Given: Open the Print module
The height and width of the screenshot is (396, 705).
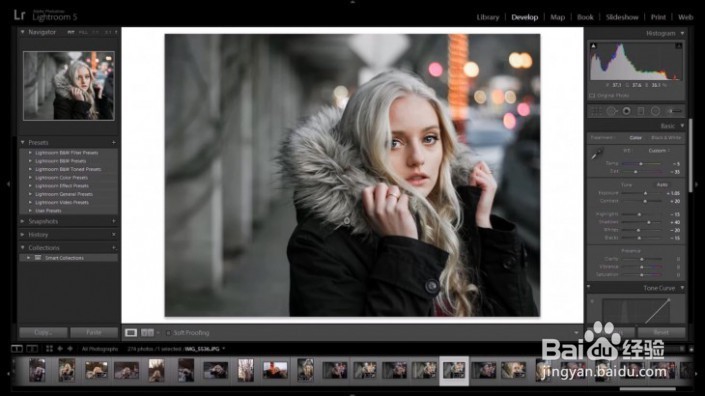Looking at the screenshot, I should (658, 17).
